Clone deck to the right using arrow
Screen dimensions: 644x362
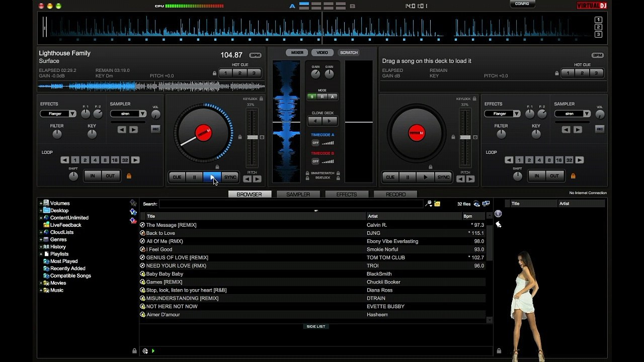330,121
